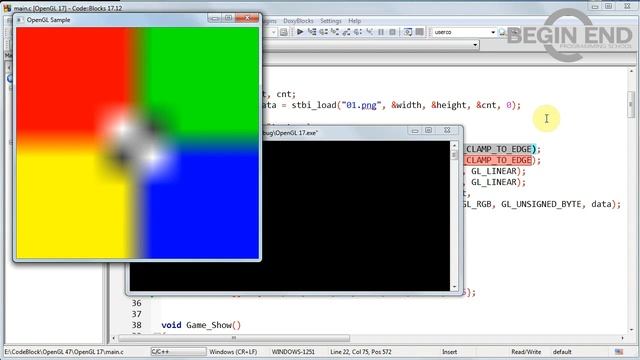This screenshot has width=640, height=360.
Task: Click "Windows (CR+LF)" in status bar
Action: 233,351
